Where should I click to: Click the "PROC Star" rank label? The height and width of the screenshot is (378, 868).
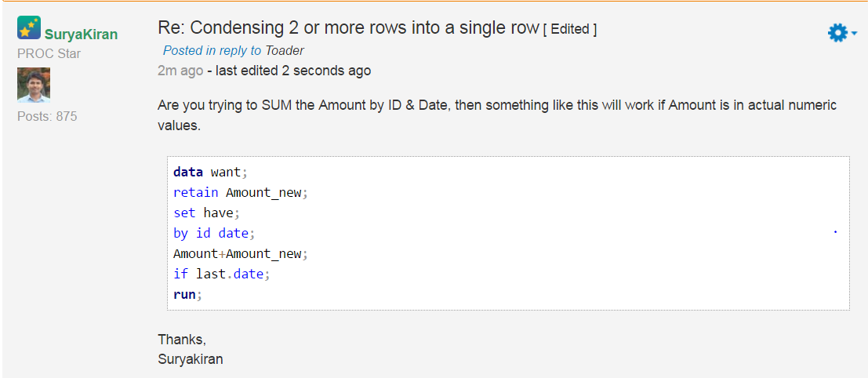click(49, 53)
